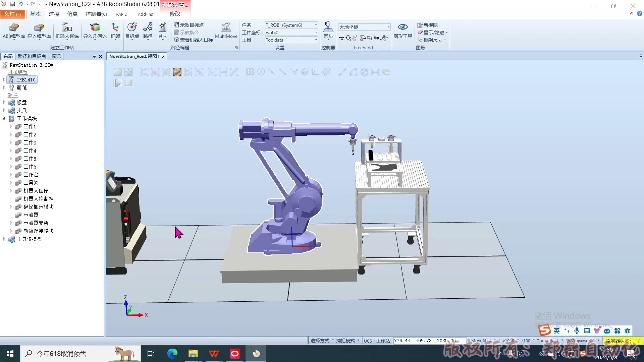Open the Edge browser from taskbar

(172, 354)
